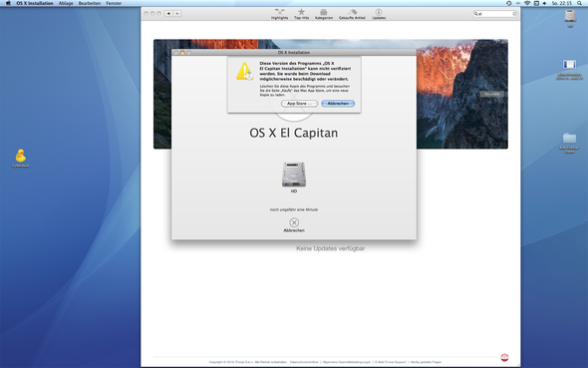Click the yellow warning icon in alert
The height and width of the screenshot is (368, 588).
click(244, 71)
